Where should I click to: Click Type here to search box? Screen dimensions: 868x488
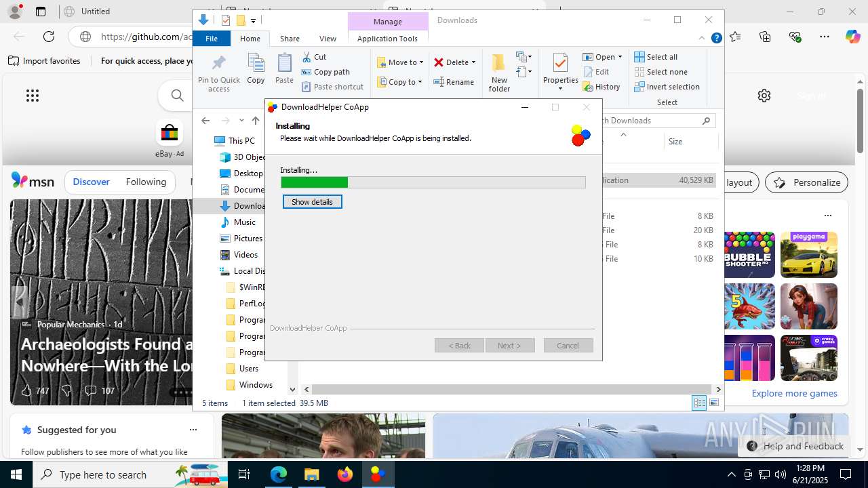(130, 474)
